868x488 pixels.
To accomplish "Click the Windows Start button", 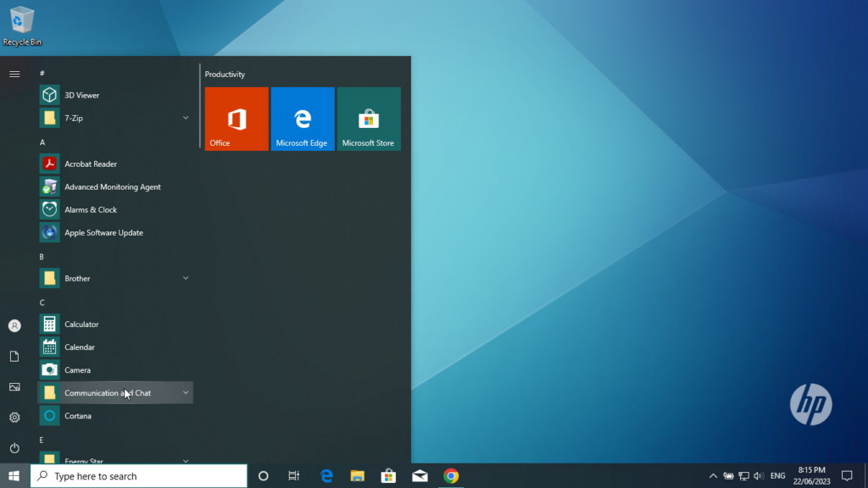I will coord(14,476).
